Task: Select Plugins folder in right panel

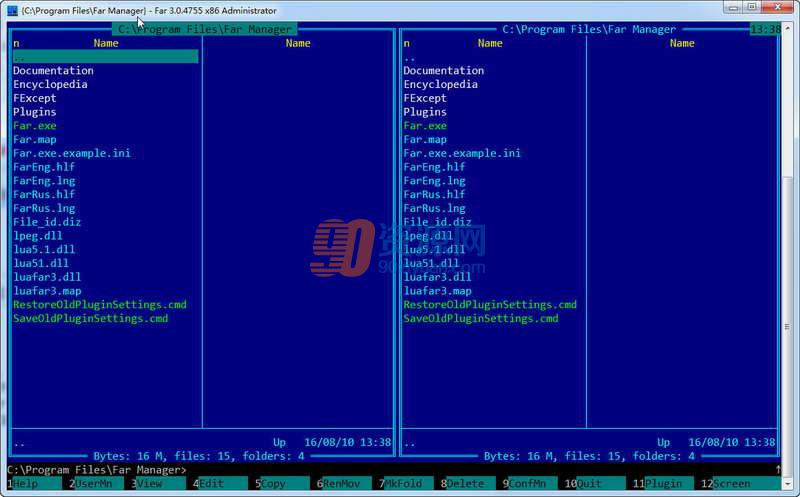Action: coord(425,112)
